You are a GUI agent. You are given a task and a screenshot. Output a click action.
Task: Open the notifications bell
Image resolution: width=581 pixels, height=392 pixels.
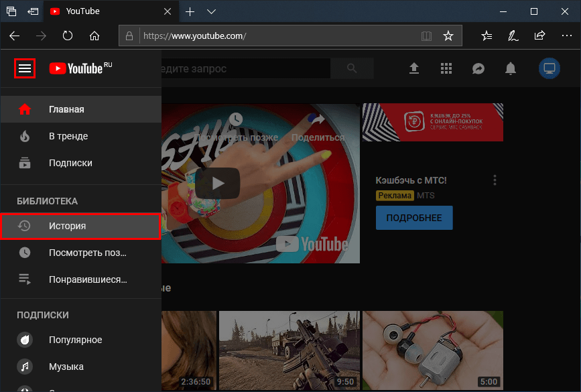coord(511,68)
